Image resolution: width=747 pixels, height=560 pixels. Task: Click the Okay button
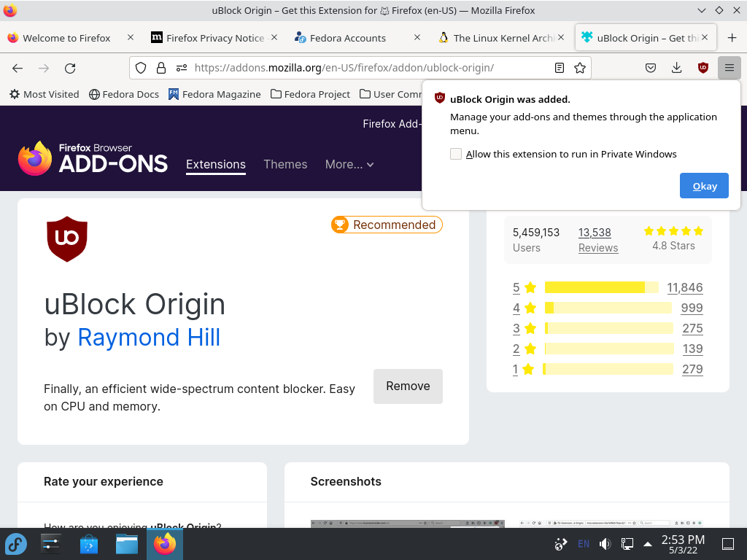704,186
